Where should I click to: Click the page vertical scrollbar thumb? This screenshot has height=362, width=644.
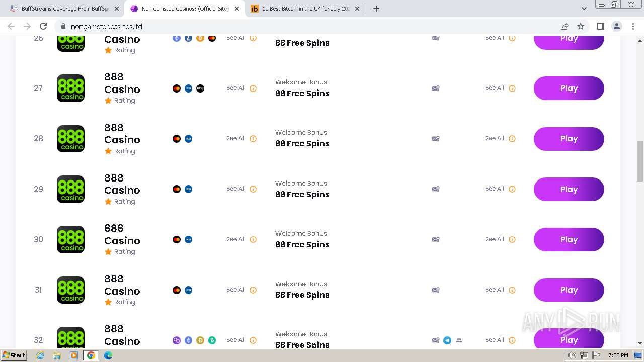click(x=640, y=161)
